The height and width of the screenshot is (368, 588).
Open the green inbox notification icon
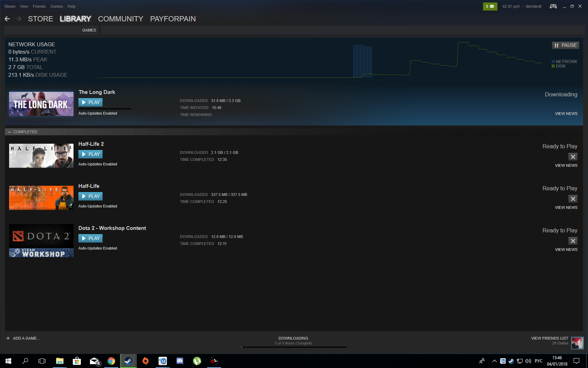(490, 6)
